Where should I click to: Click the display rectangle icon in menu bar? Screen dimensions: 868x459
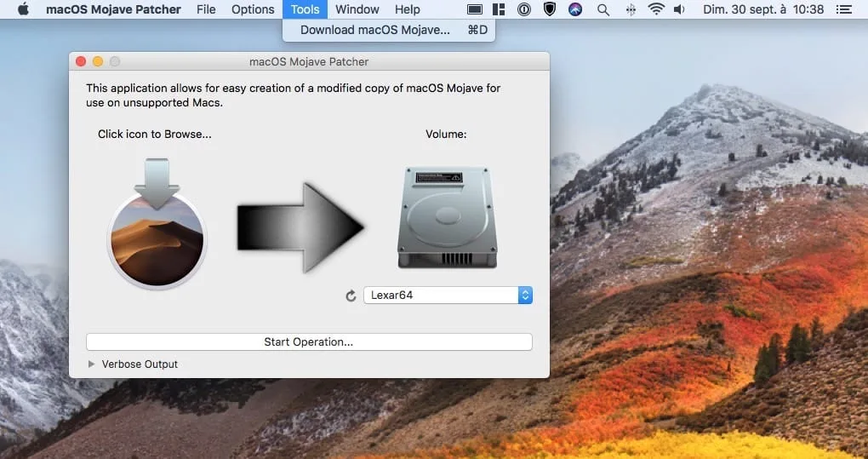click(474, 9)
